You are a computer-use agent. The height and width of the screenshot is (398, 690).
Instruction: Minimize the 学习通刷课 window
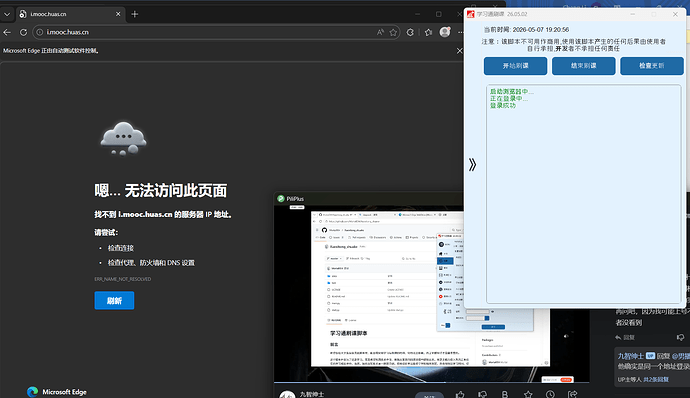point(633,14)
